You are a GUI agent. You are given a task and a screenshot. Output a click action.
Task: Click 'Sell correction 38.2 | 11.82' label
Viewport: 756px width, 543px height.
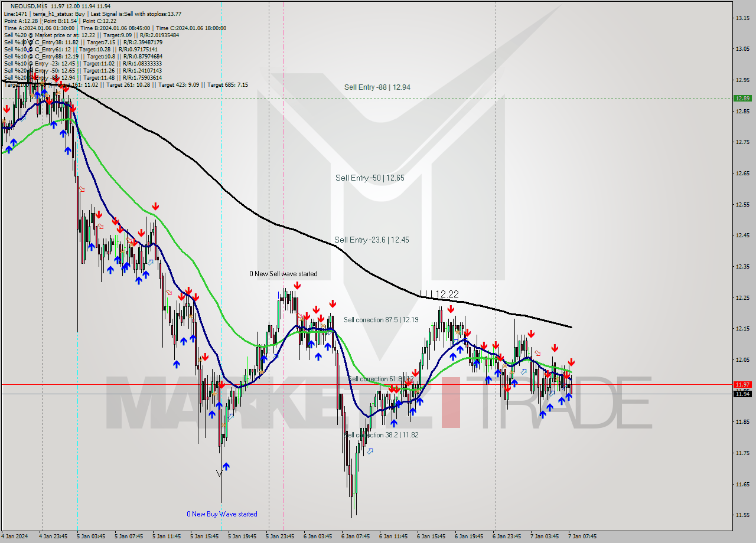coord(382,435)
